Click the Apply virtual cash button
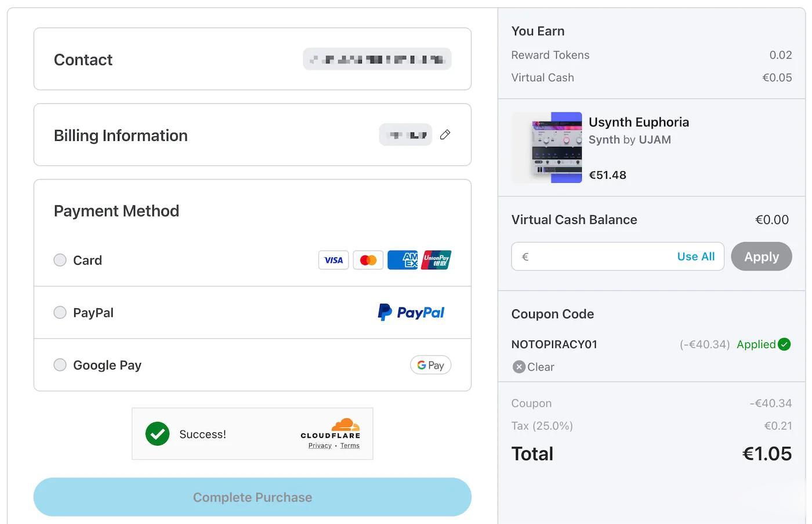812x524 pixels. [761, 256]
